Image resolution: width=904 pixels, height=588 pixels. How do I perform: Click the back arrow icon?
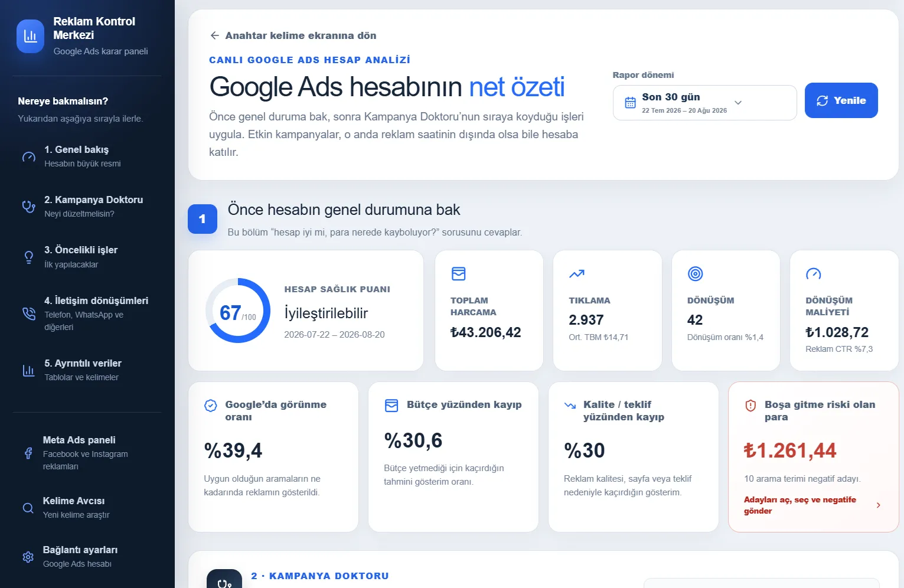point(215,35)
